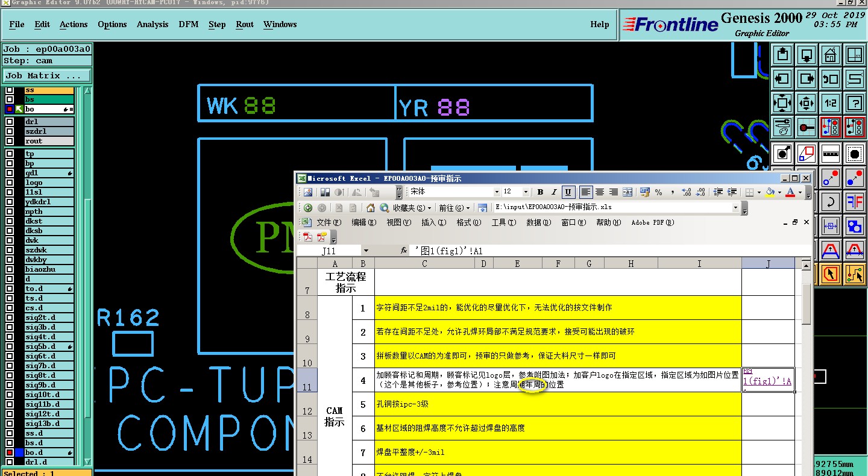Click the font color red A swatch
Image resolution: width=868 pixels, height=476 pixels.
click(790, 192)
